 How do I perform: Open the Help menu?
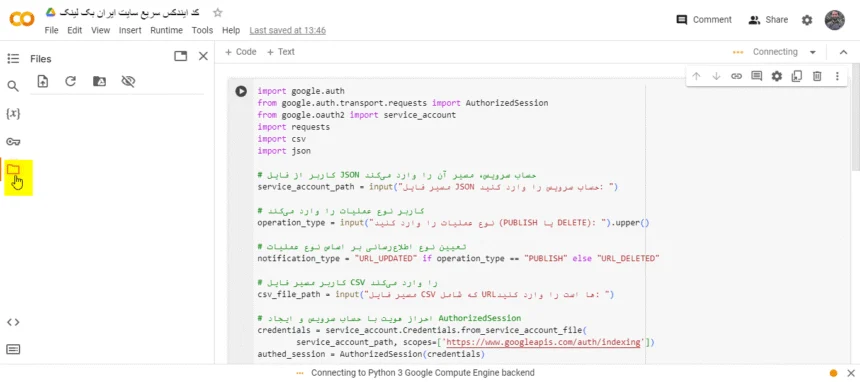tap(231, 31)
